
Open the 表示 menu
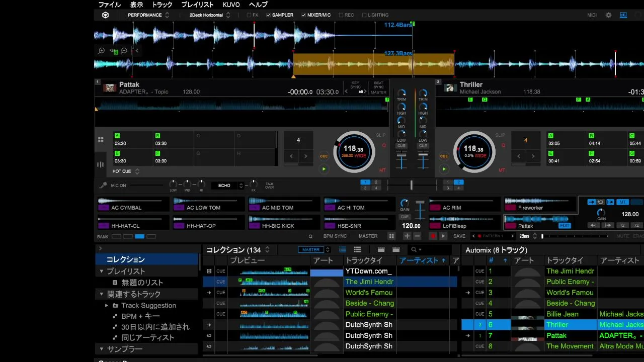[x=136, y=5]
